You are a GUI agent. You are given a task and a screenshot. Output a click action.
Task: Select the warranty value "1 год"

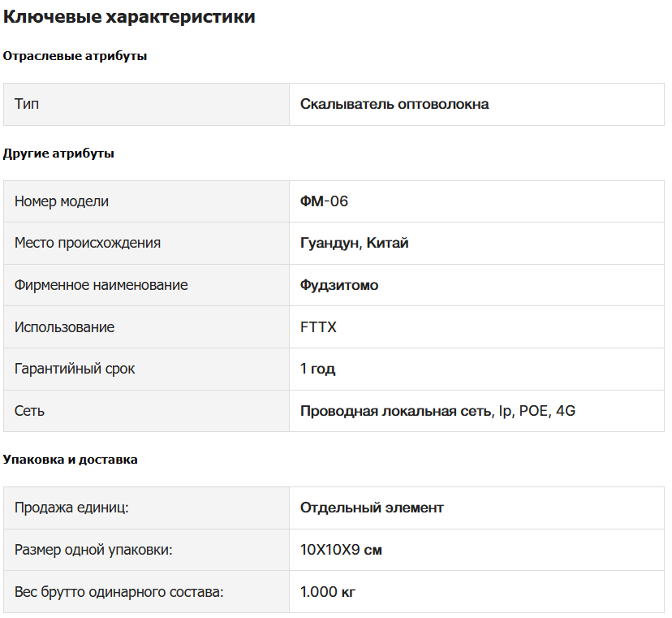[317, 369]
